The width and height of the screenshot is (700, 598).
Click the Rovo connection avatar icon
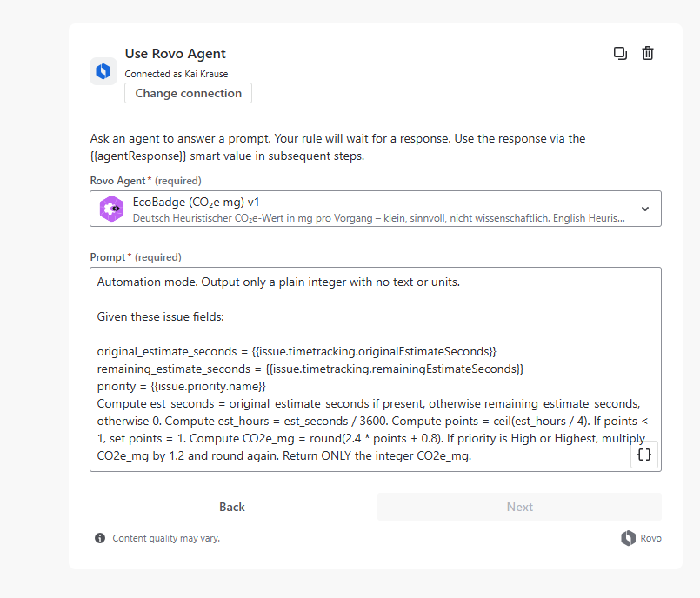point(103,70)
